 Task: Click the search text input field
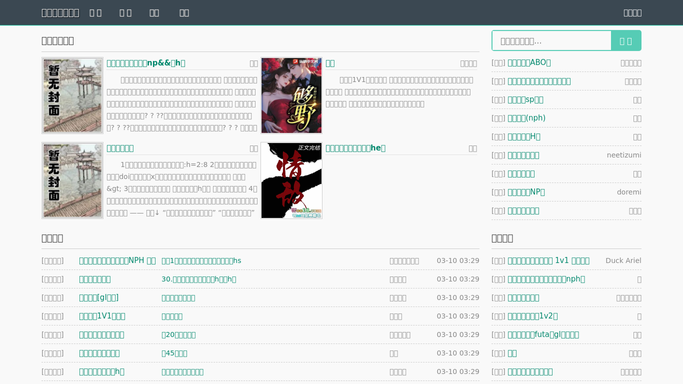tap(551, 41)
